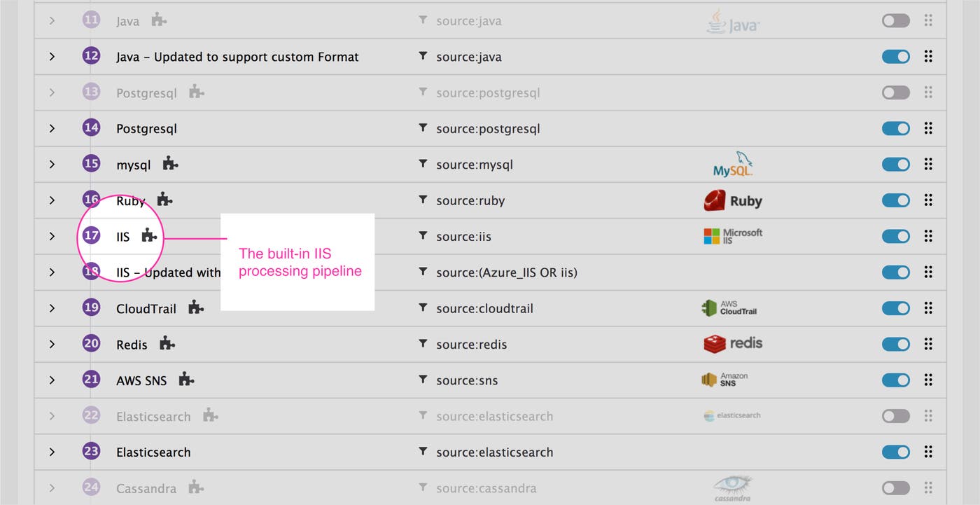The image size is (980, 505).
Task: Open the AWS SNS pipeline name
Action: pos(141,381)
